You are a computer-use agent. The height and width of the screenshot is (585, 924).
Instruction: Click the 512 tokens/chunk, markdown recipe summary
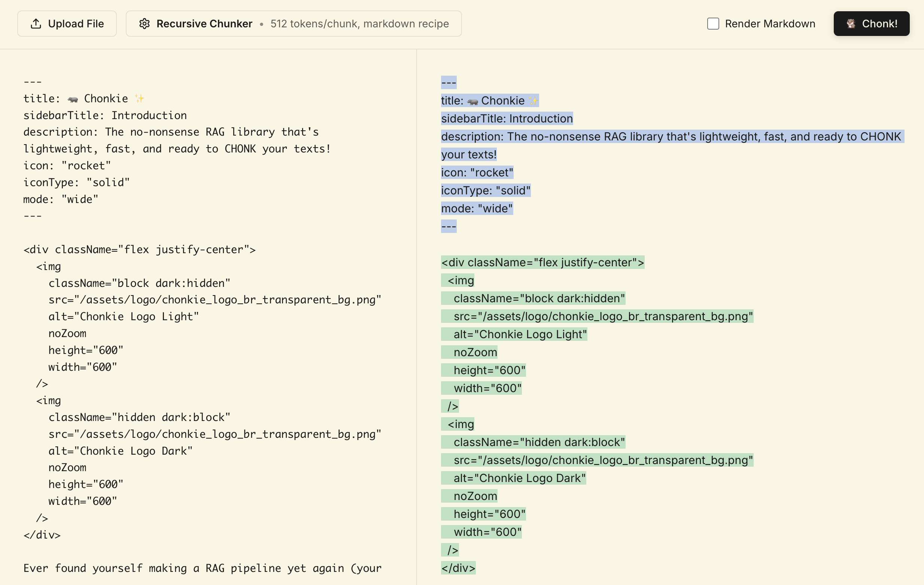tap(359, 24)
